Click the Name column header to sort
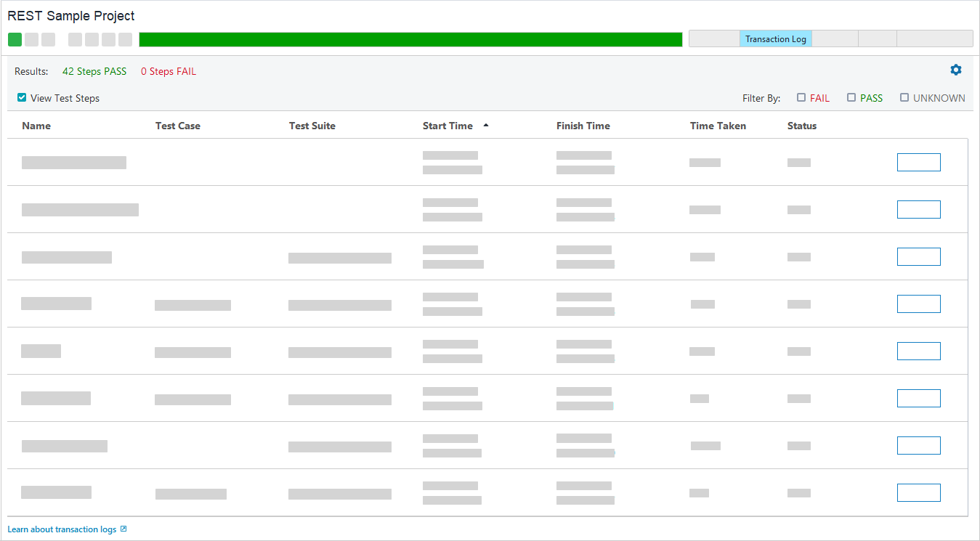 tap(36, 125)
